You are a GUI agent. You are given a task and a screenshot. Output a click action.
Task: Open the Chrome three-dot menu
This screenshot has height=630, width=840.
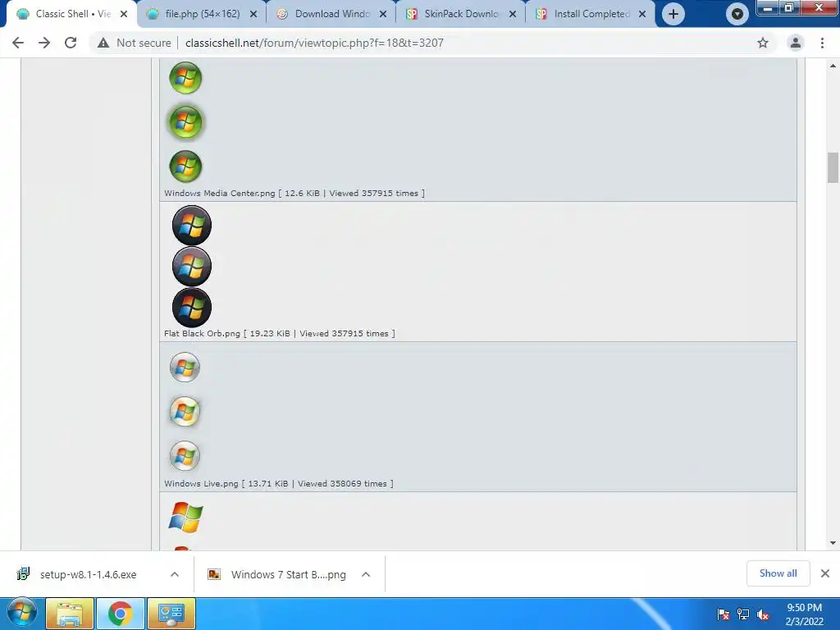point(822,43)
